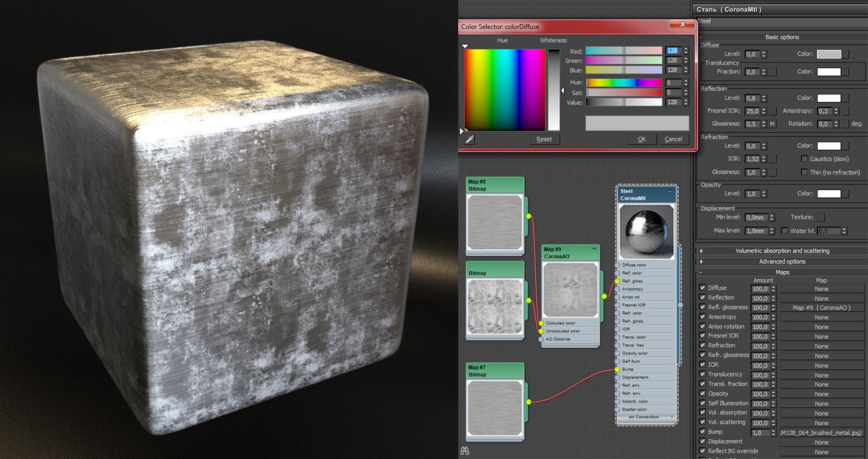Collapse the Map #9 CoronaAO node
Viewport: 868px width, 459px height.
coord(595,249)
